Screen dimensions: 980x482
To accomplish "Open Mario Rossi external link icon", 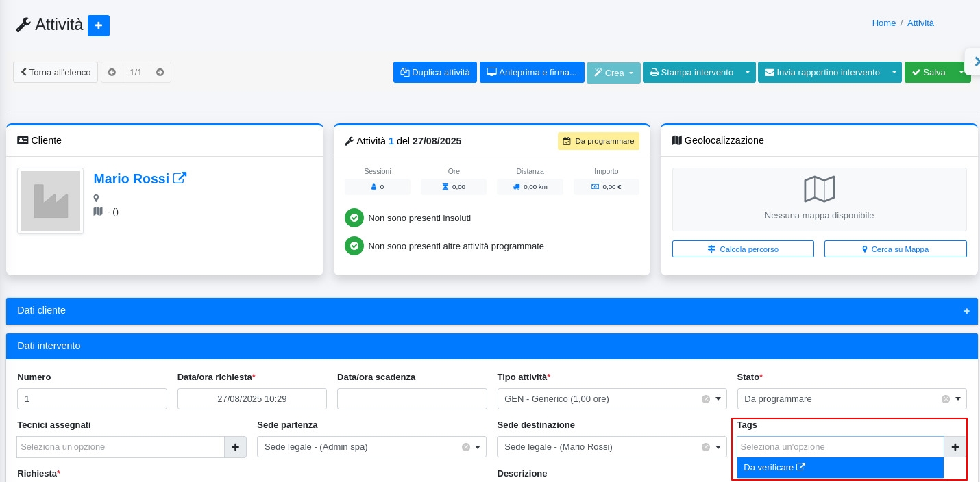I will 180,178.
